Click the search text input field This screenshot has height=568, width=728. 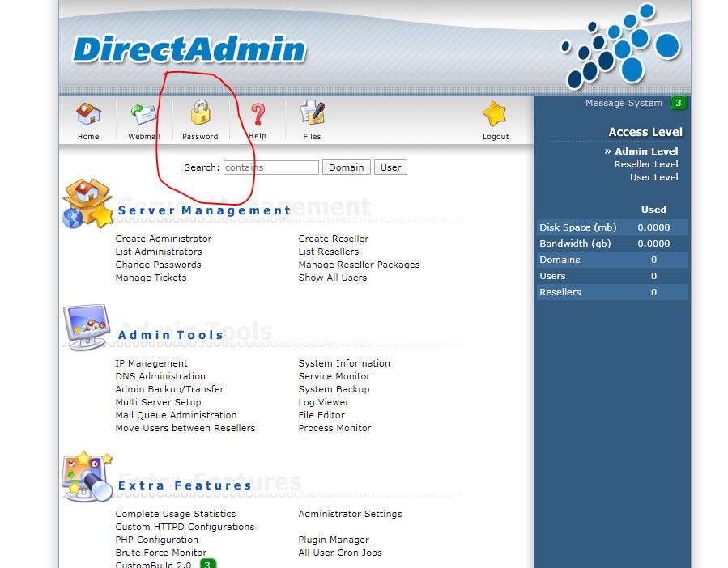tap(271, 167)
